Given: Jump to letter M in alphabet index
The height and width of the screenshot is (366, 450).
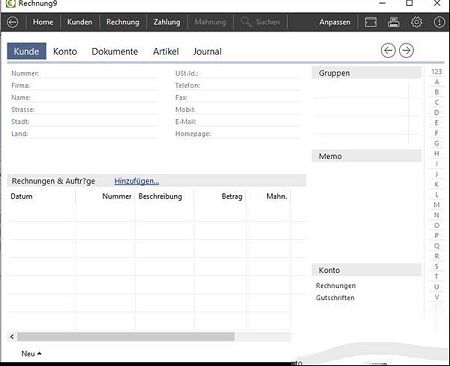Looking at the screenshot, I should [436, 205].
